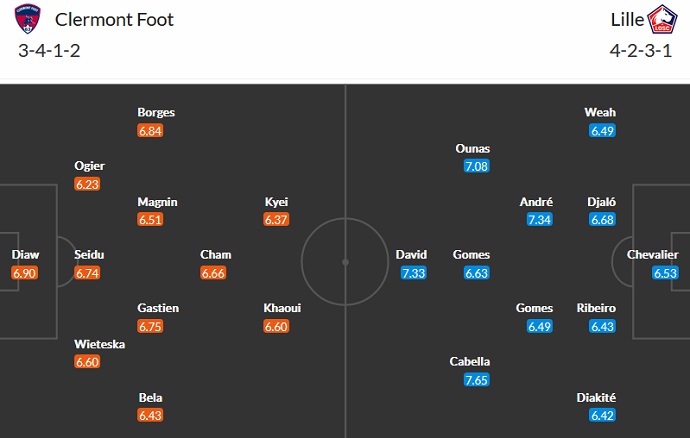Click Kyei's 6.37 rating badge
The width and height of the screenshot is (690, 438).
(x=276, y=220)
